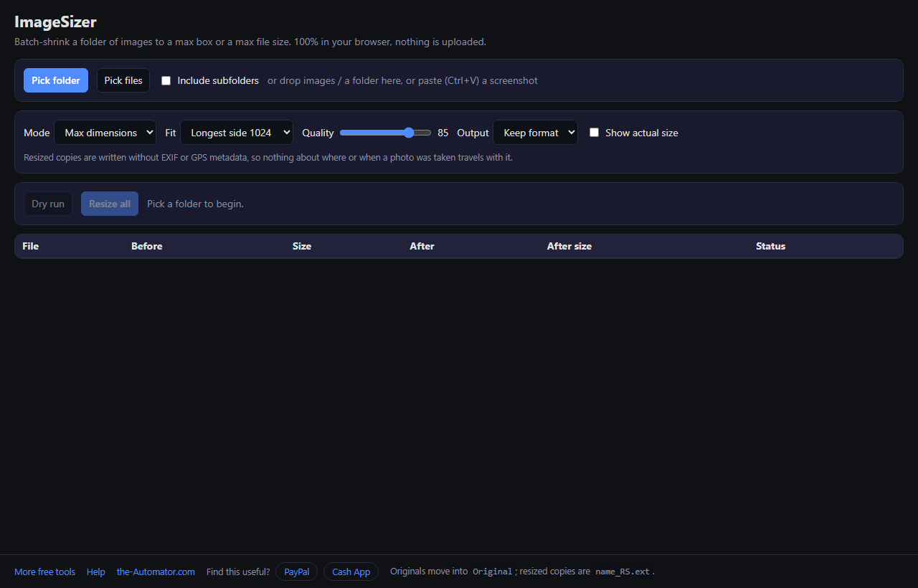Viewport: 918px width, 588px height.
Task: Click the Dry run button
Action: click(48, 204)
